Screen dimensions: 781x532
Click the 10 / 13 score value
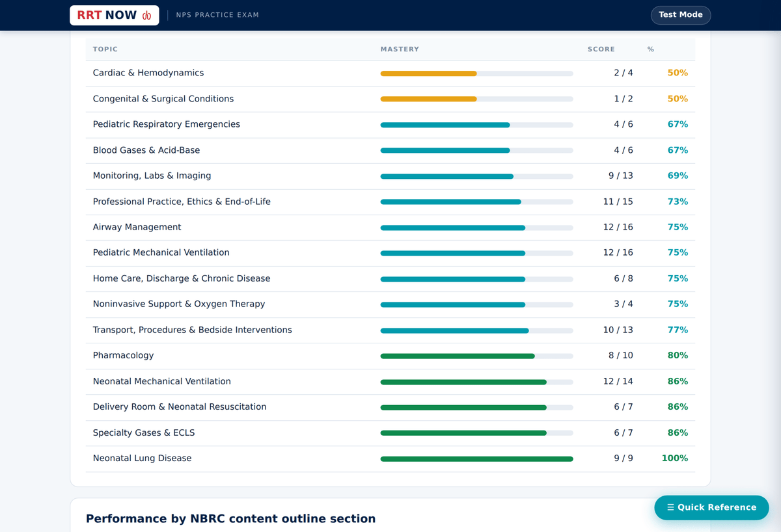tap(618, 330)
